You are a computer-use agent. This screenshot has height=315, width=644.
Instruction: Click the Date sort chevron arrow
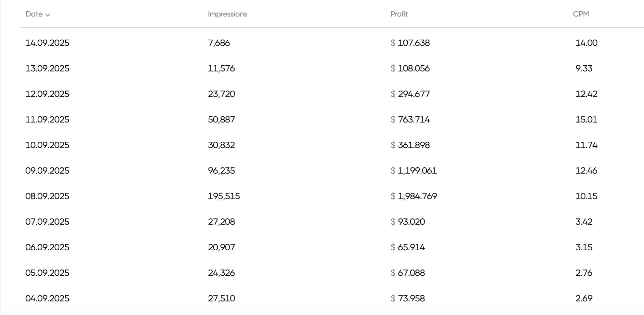click(x=48, y=15)
